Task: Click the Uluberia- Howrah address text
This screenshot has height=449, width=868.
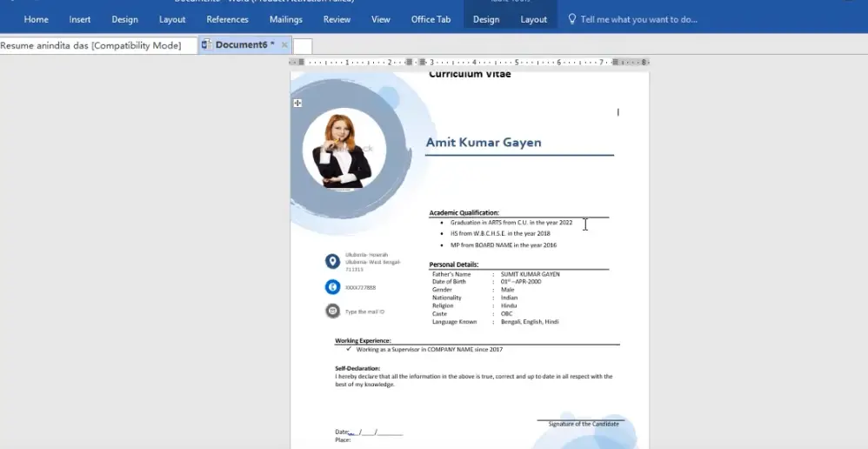Action: click(x=373, y=262)
